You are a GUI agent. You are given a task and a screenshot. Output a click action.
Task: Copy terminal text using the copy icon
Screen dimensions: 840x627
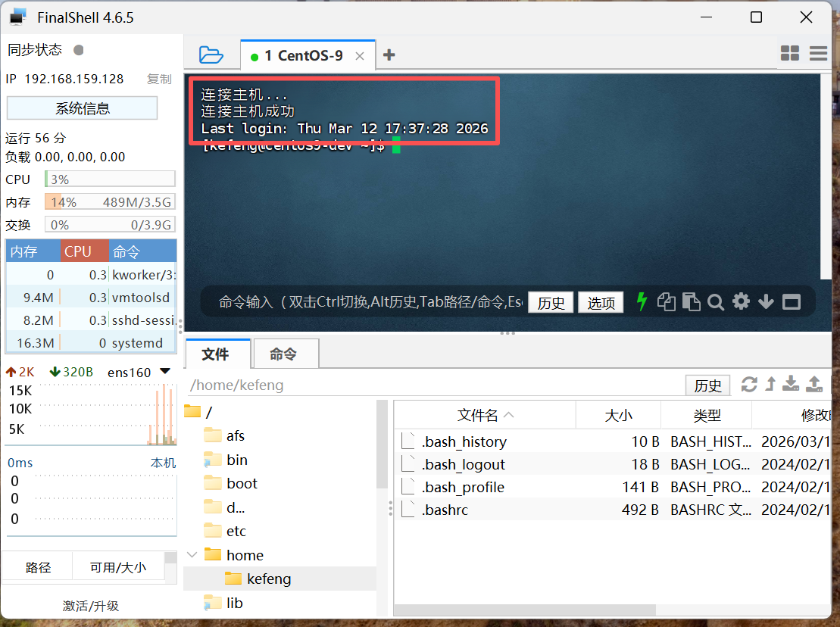click(x=666, y=302)
